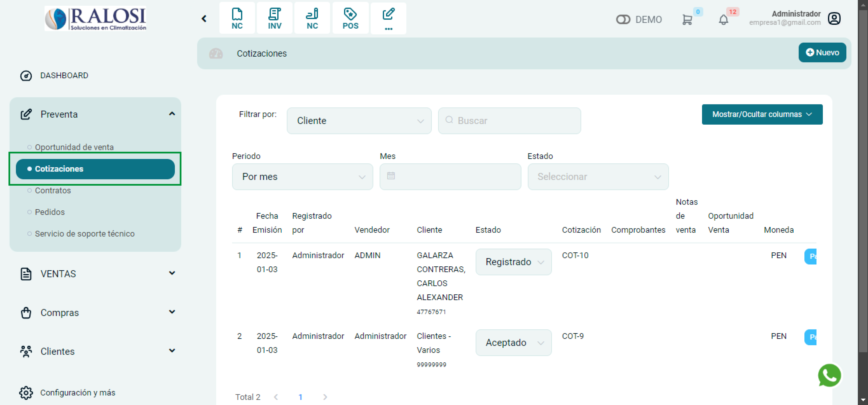The image size is (868, 405).
Task: Click the WhatsApp chat icon
Action: coord(829,375)
